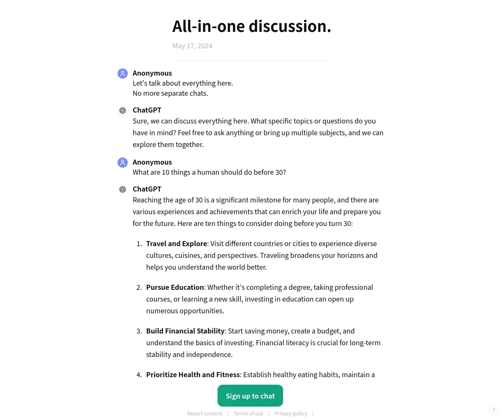Click the May 17, 2024 date
The width and height of the screenshot is (504, 420).
(x=192, y=46)
